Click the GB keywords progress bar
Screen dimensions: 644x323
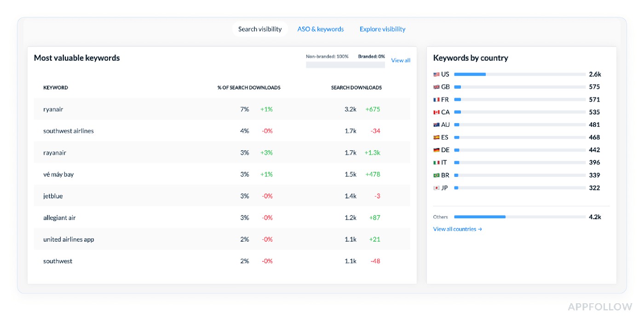pos(520,87)
